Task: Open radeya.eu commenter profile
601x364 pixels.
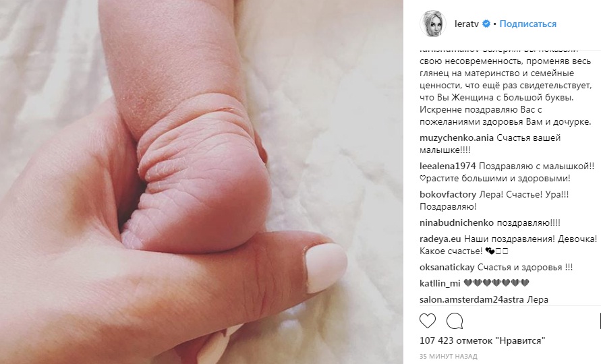Action: pyautogui.click(x=440, y=239)
